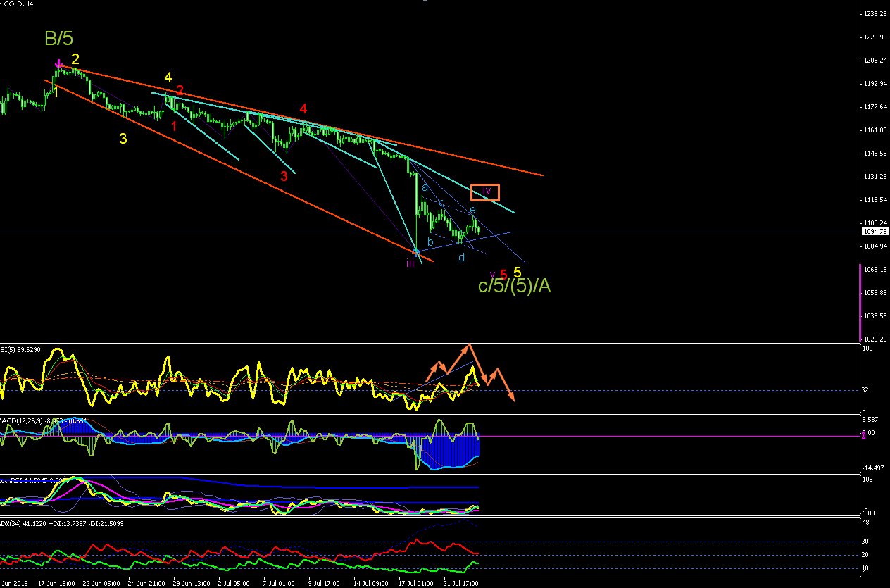890x588 pixels.
Task: Click the ADX scale value 48
Action: pos(866,523)
